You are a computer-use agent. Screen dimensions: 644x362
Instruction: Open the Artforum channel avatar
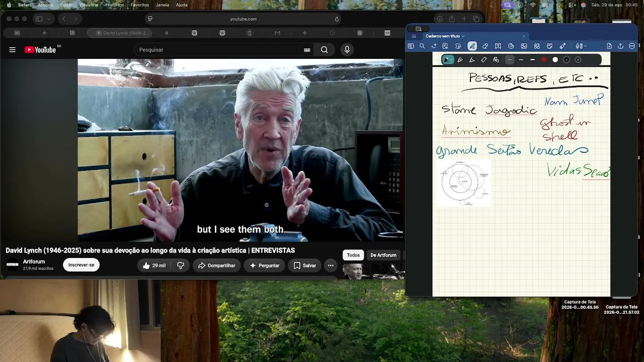pos(13,264)
